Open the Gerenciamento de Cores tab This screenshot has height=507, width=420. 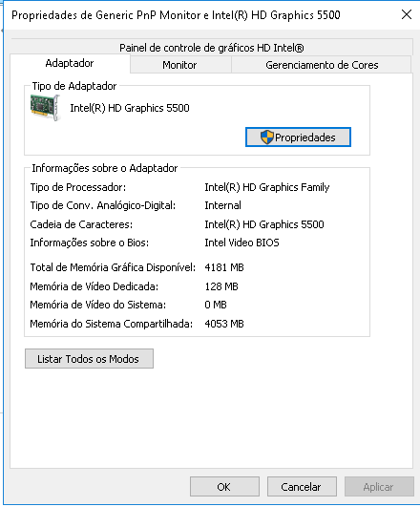322,65
